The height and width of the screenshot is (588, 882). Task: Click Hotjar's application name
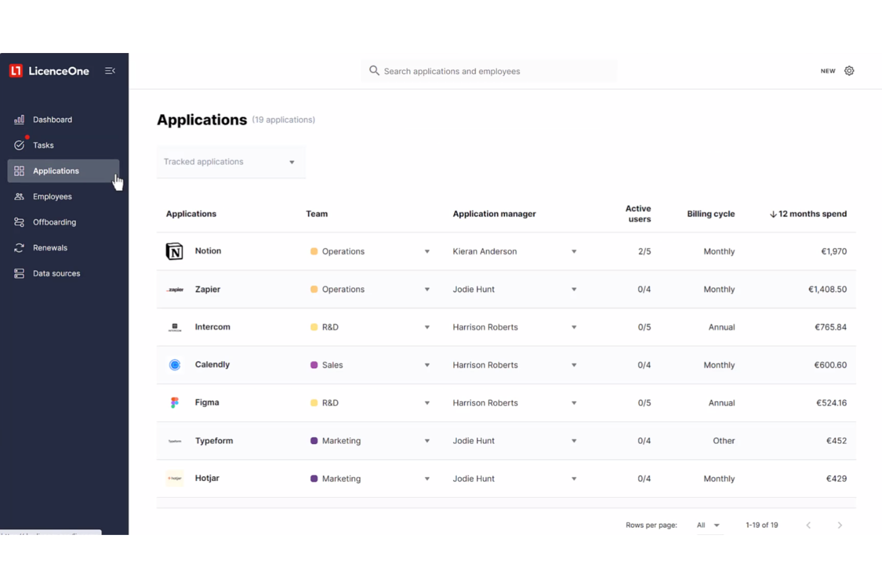pyautogui.click(x=207, y=478)
